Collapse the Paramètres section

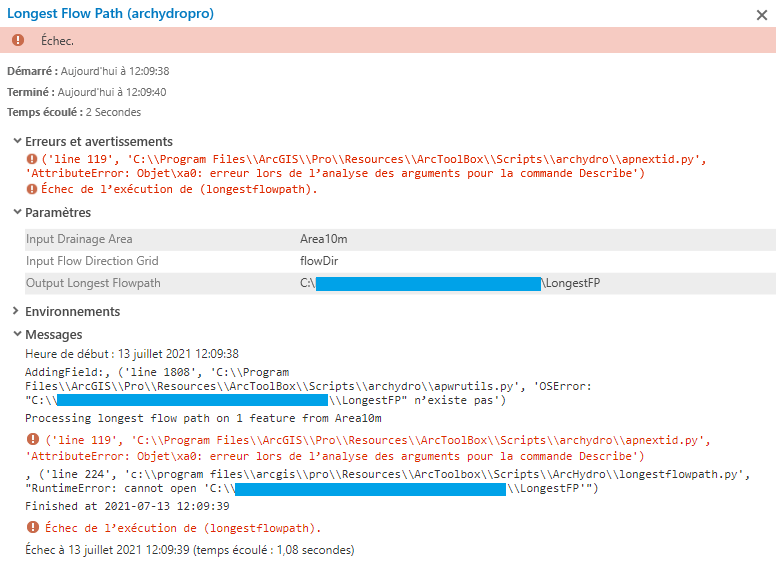[17, 212]
